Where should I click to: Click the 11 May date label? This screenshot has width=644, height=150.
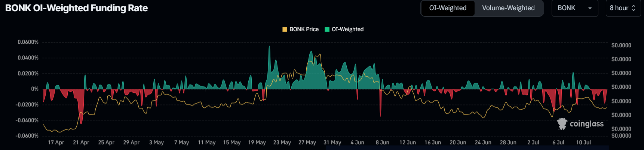(x=207, y=143)
